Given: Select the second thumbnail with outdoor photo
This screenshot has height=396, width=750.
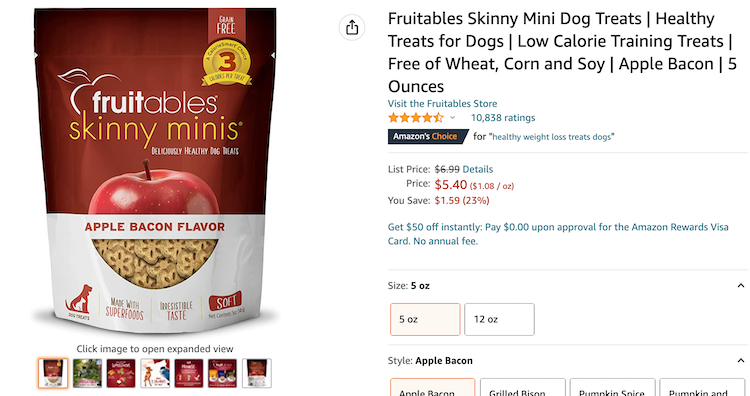Looking at the screenshot, I should coord(87,373).
